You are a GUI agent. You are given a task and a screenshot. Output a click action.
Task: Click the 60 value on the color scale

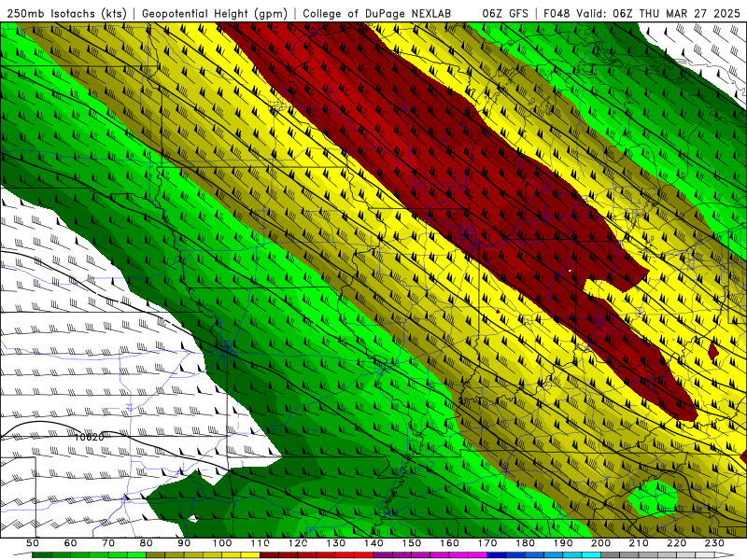coord(71,543)
